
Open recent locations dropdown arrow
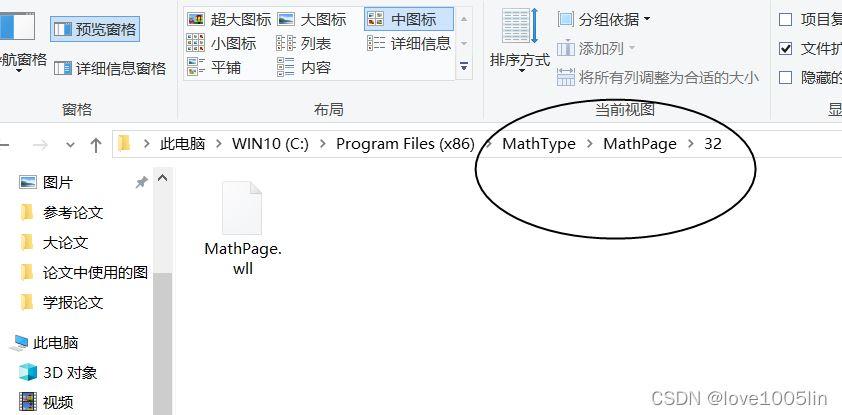(x=70, y=144)
